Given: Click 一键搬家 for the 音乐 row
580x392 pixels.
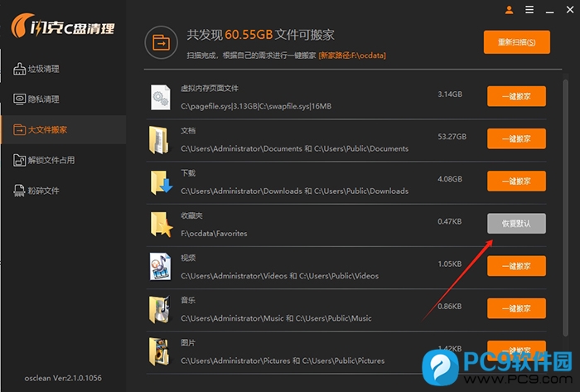Looking at the screenshot, I should [x=516, y=308].
